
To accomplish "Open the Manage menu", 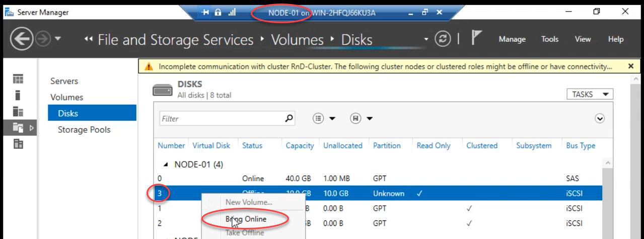I will pos(512,39).
